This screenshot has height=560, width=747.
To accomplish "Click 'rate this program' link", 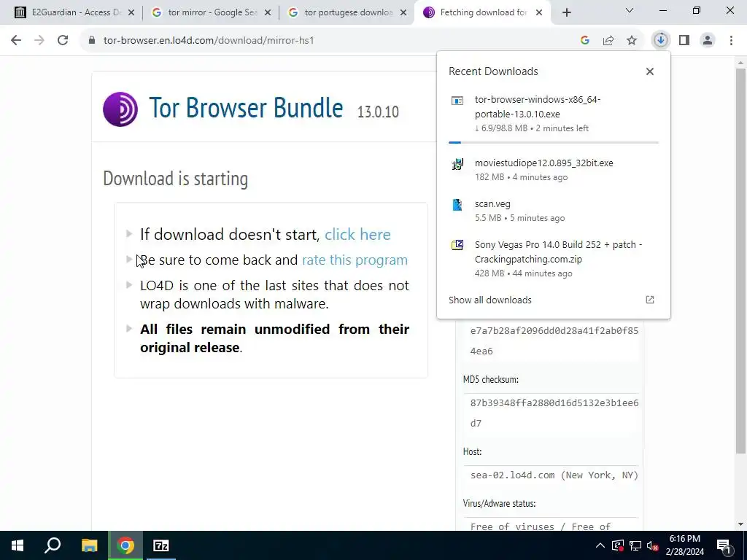I will 355,260.
